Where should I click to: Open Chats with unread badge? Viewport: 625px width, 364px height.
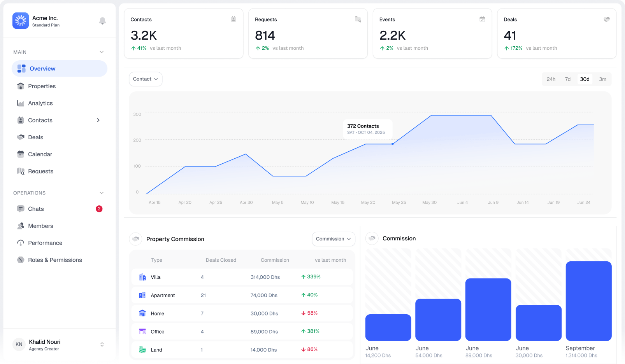[36, 209]
